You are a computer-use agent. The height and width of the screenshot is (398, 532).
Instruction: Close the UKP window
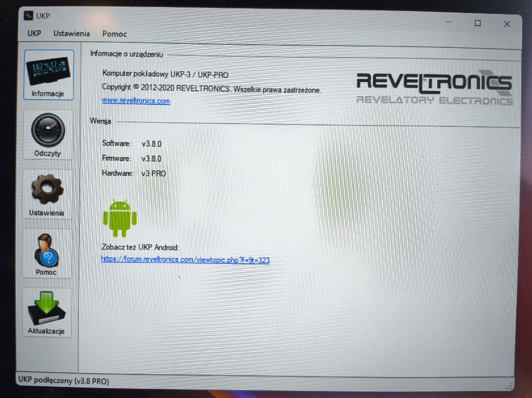click(x=507, y=24)
